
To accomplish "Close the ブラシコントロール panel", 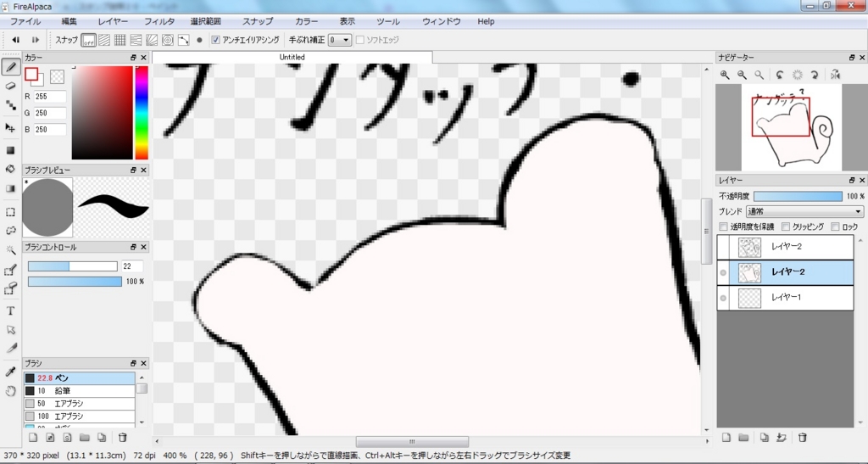I will [x=144, y=247].
